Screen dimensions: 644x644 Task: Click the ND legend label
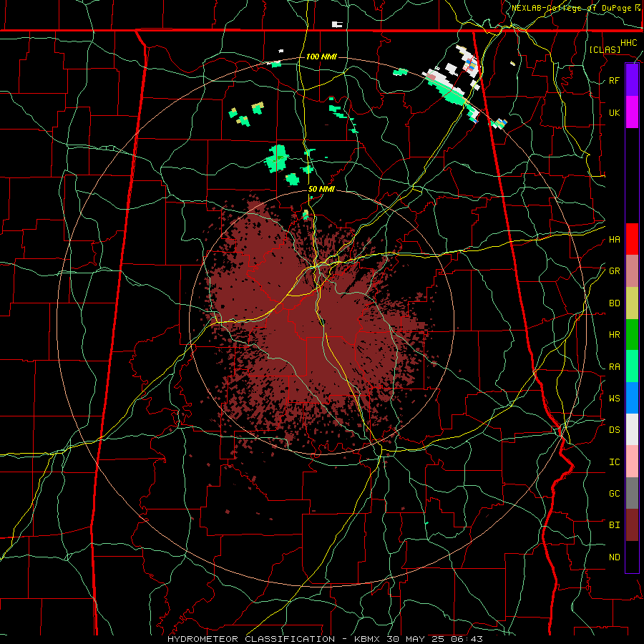point(614,557)
